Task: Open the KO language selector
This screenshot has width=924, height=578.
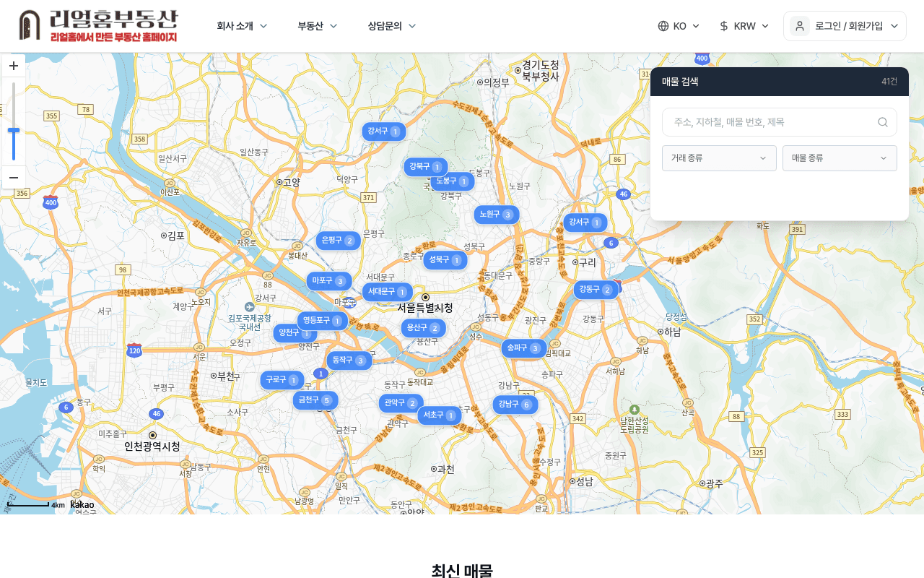Action: coord(679,26)
